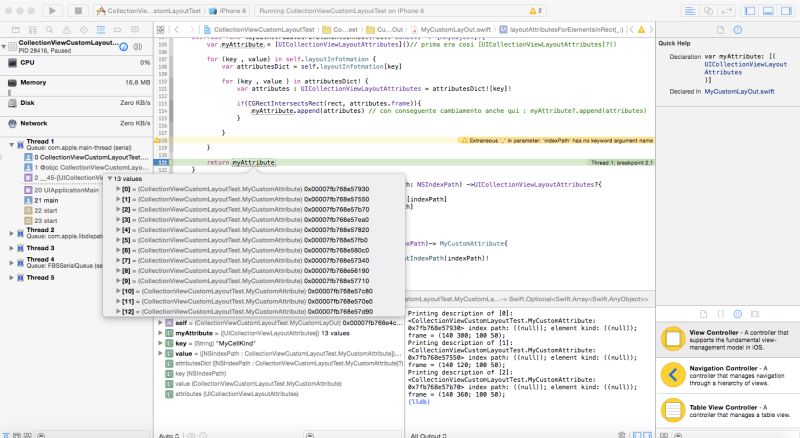Open the MyCustomLayOut.swift declared-in link
This screenshot has height=438, width=800.
pyautogui.click(x=739, y=91)
